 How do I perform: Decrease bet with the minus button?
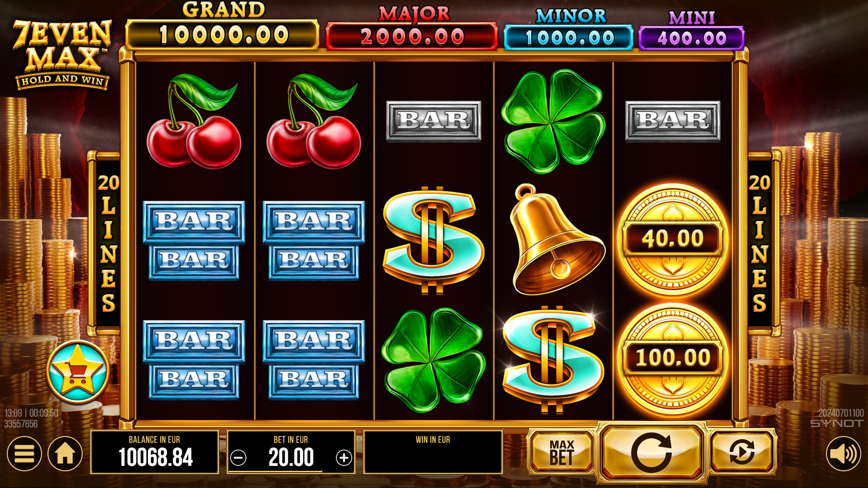tap(238, 458)
